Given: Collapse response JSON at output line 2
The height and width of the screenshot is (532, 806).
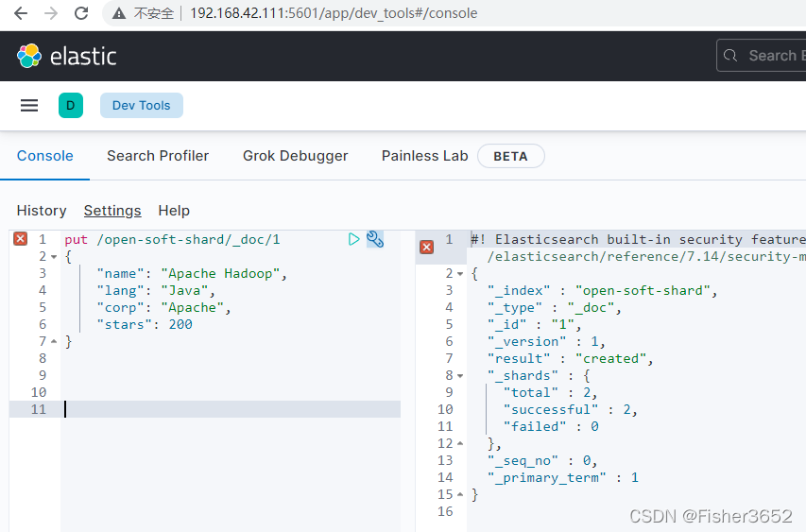Looking at the screenshot, I should (x=460, y=273).
